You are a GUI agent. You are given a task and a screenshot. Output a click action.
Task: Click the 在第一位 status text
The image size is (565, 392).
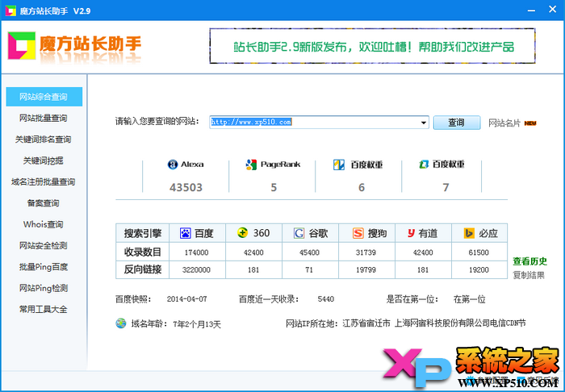(470, 299)
